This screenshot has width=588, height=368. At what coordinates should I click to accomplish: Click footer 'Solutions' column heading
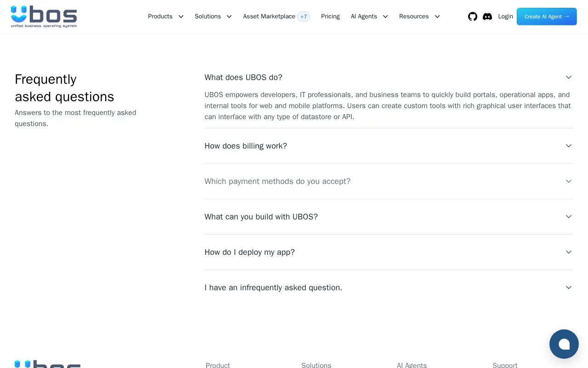[x=316, y=365]
